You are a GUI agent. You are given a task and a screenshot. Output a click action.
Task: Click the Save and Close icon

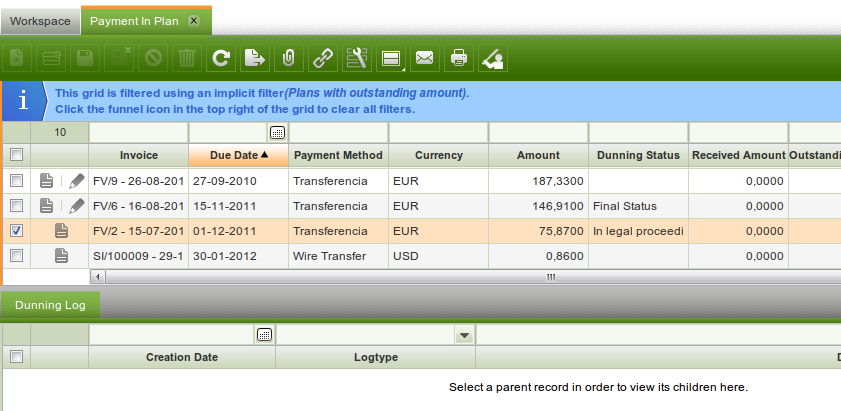(119, 58)
